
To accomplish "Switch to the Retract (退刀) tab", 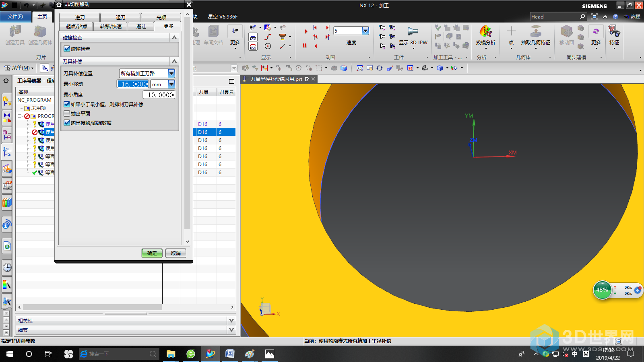I will click(120, 17).
